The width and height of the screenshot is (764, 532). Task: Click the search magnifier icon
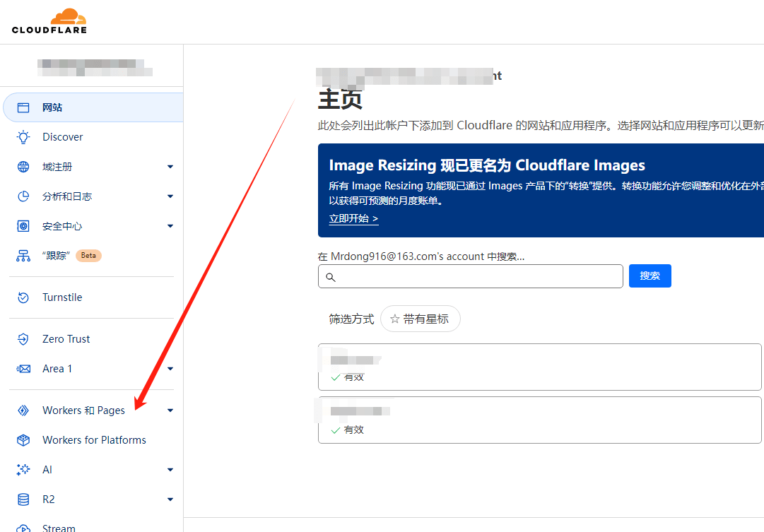click(330, 277)
